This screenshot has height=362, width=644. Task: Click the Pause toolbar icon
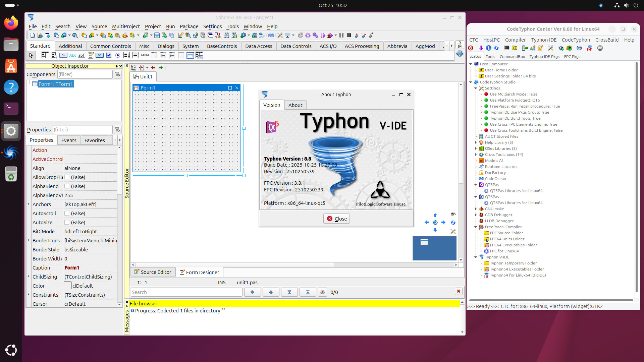[x=341, y=35]
